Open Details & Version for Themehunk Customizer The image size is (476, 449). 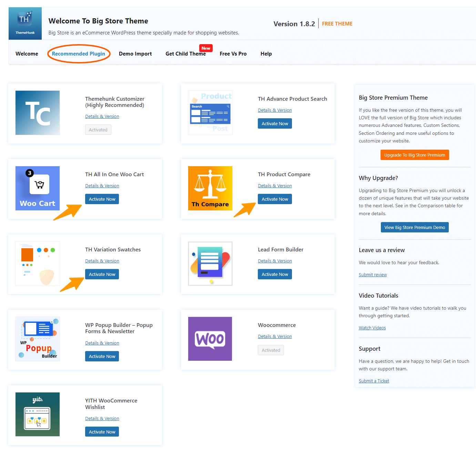[102, 117]
